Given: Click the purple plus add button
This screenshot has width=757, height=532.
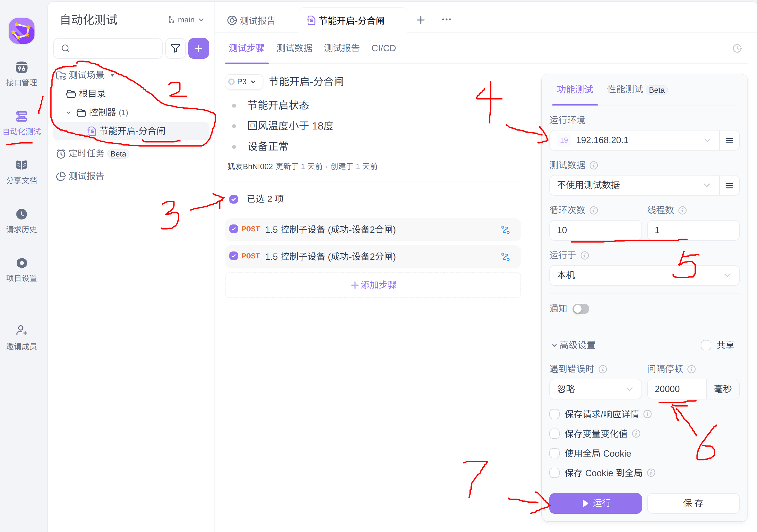Looking at the screenshot, I should (198, 48).
